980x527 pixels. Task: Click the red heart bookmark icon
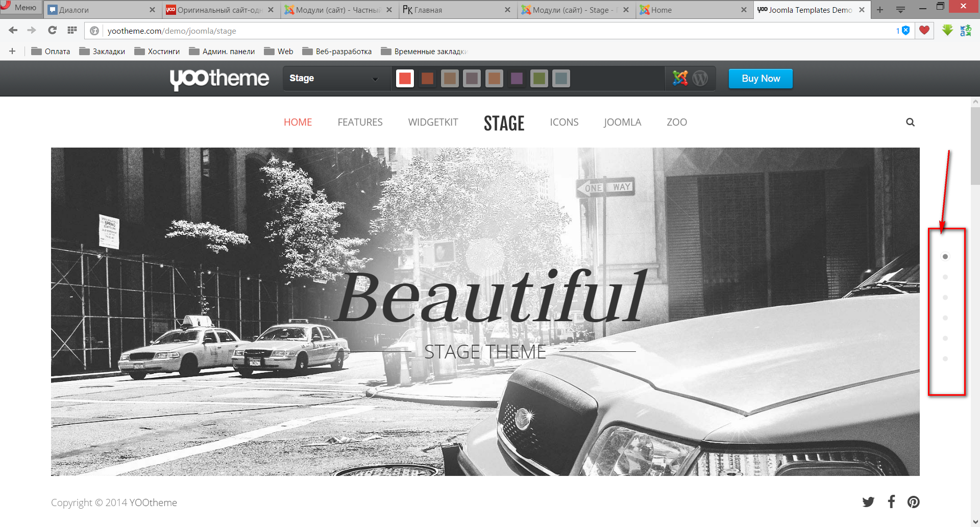pos(924,31)
